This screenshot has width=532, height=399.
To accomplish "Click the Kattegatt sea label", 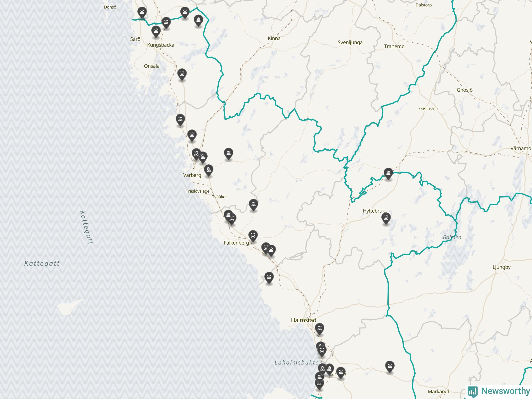I will click(x=42, y=264).
